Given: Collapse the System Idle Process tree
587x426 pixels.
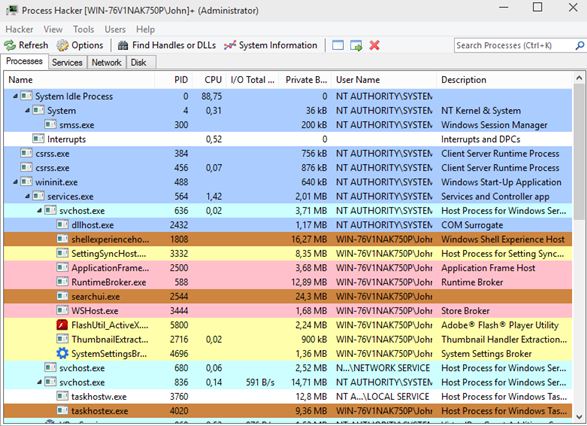Looking at the screenshot, I should [x=15, y=96].
